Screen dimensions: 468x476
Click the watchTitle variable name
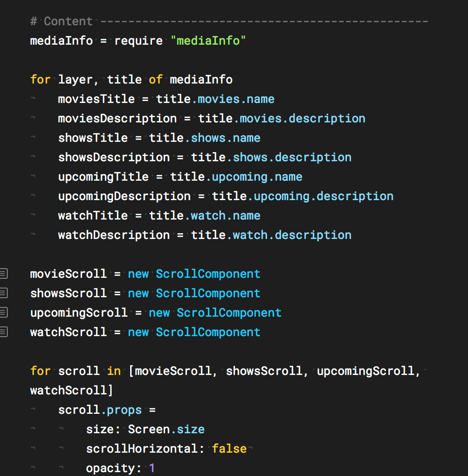coord(93,216)
